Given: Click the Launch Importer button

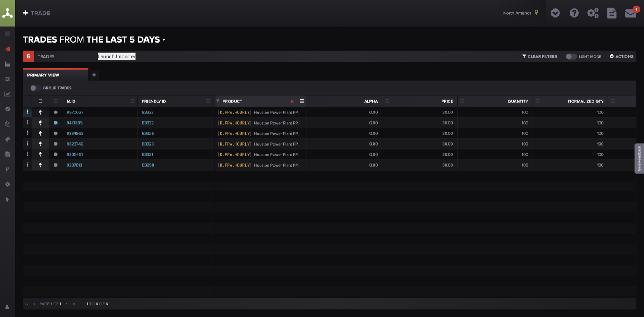Looking at the screenshot, I should 117,56.
